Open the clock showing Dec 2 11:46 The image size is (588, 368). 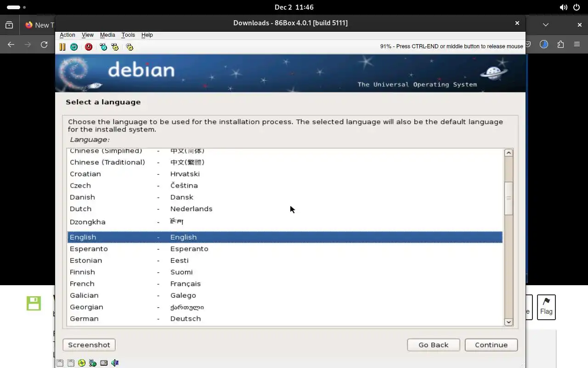(x=294, y=7)
